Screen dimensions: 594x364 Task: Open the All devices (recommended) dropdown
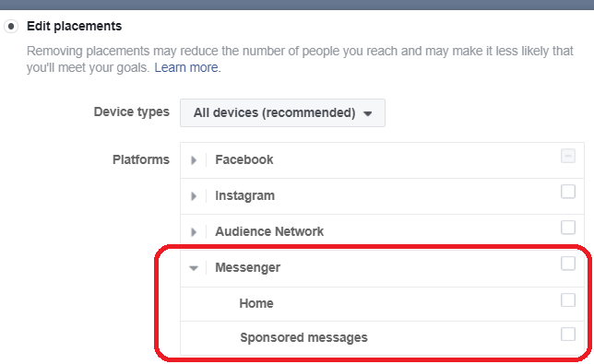[282, 112]
